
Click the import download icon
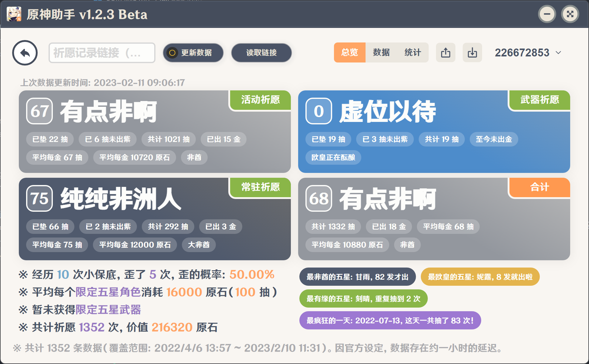pyautogui.click(x=472, y=52)
